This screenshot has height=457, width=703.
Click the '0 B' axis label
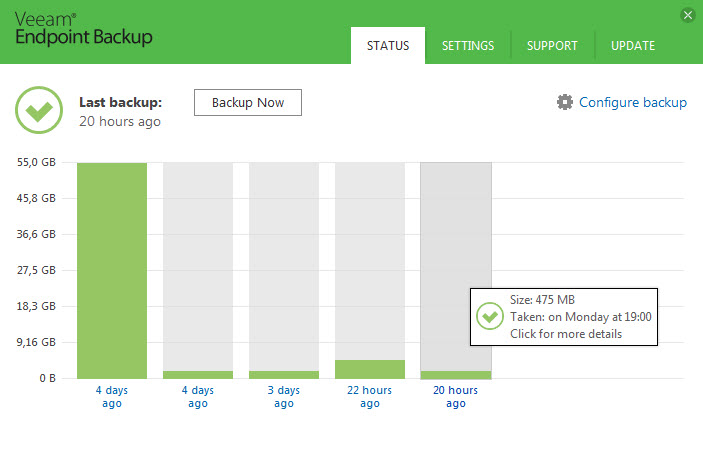(x=48, y=378)
